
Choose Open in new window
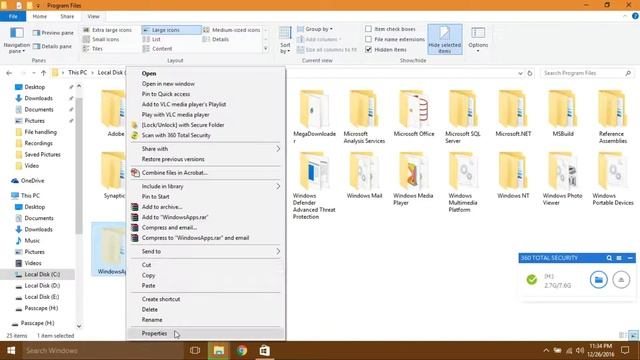tap(206, 84)
